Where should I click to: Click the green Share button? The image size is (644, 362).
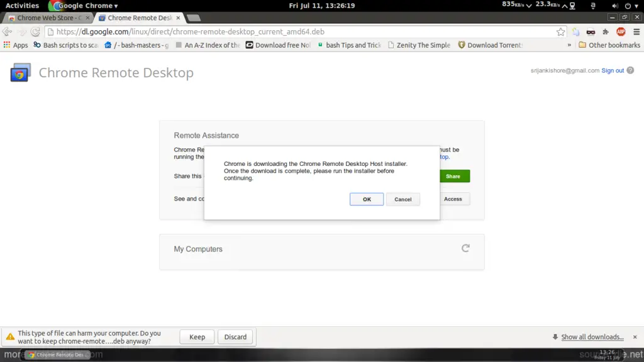coord(455,176)
